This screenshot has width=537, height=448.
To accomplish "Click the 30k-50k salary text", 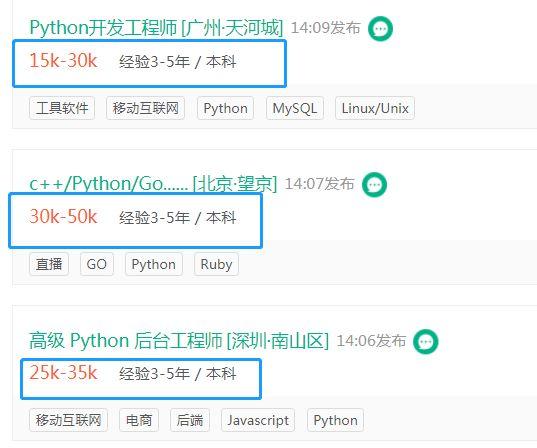I will coord(63,216).
